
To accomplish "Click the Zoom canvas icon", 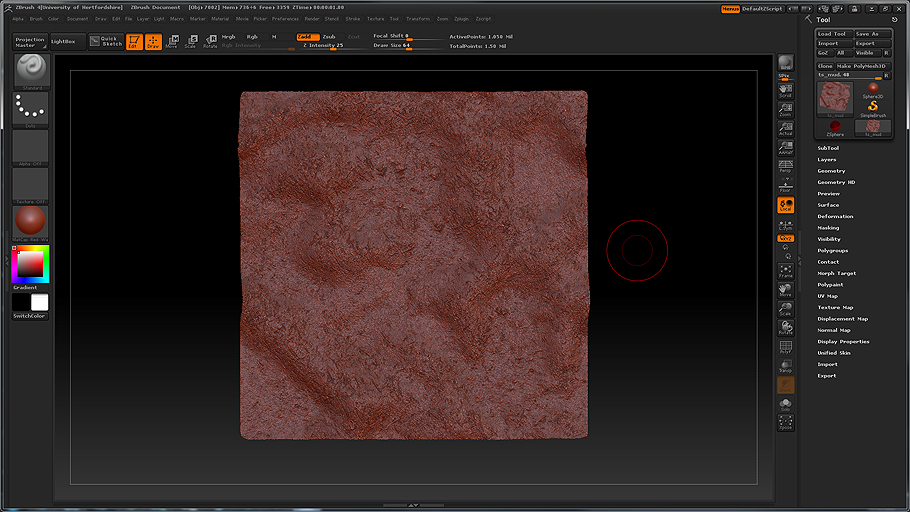I will (785, 110).
